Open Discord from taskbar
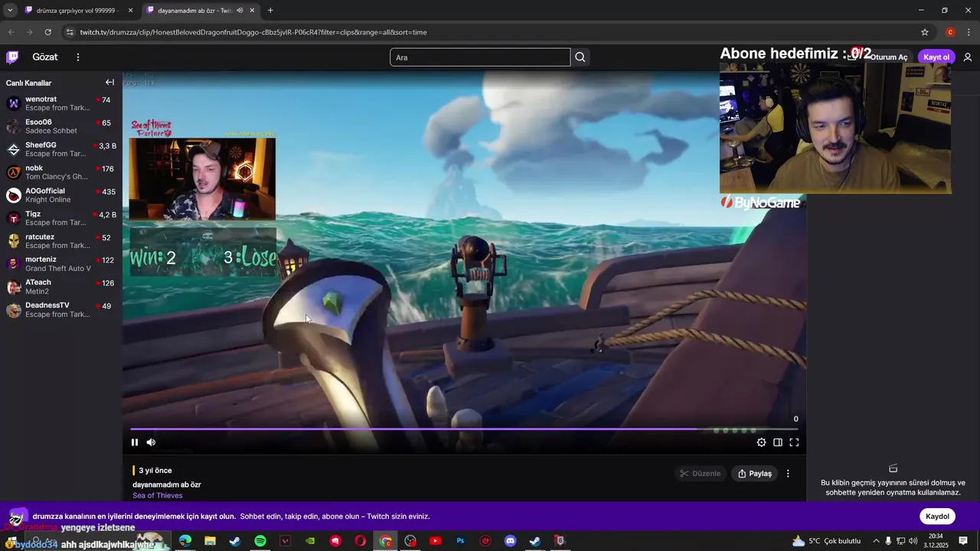 510,541
